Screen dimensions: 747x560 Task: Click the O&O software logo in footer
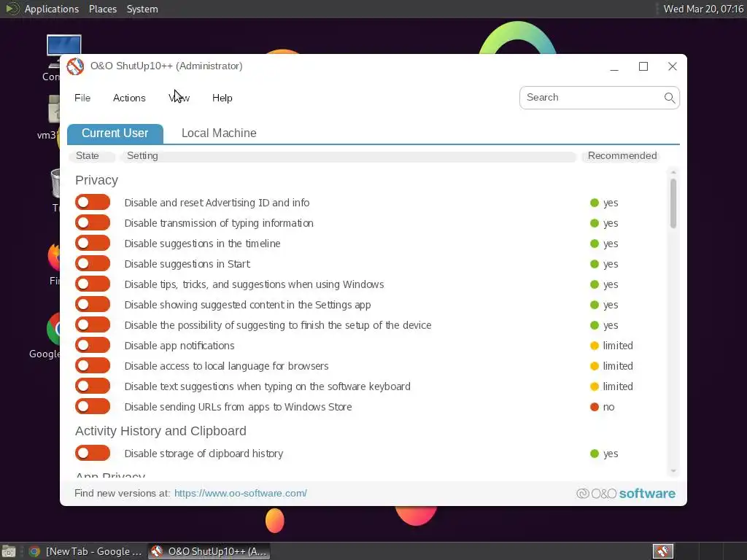pos(625,494)
